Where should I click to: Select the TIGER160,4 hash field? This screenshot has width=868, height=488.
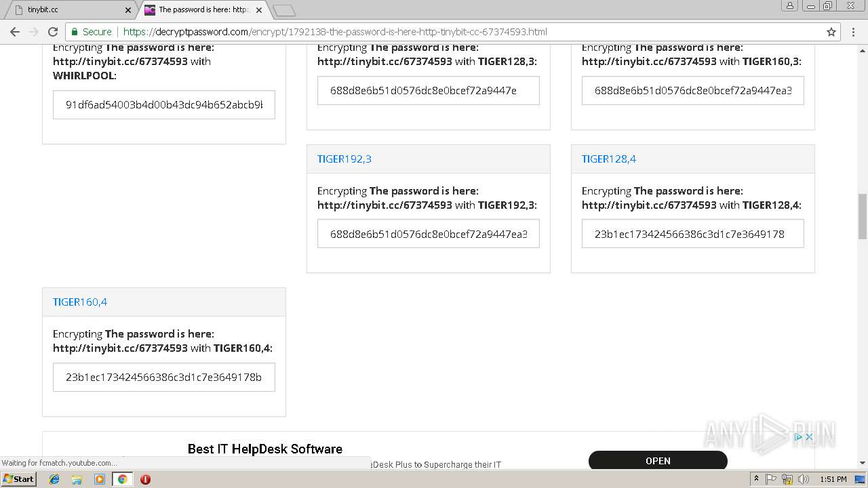pos(164,378)
